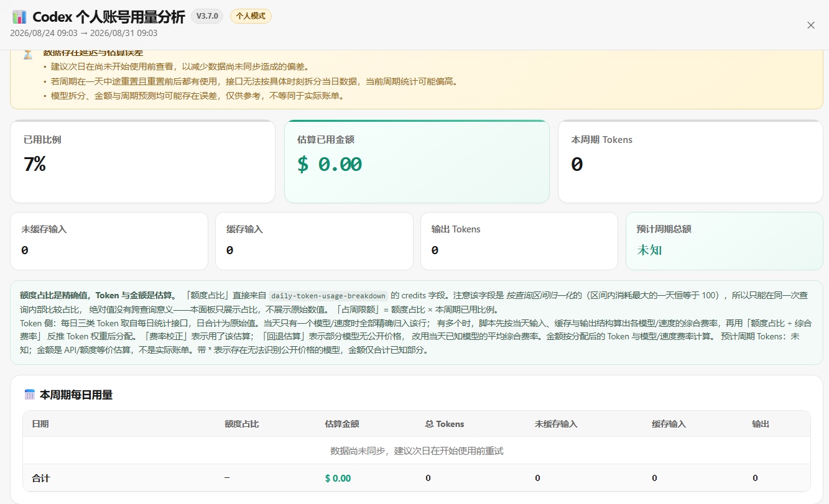Click the warning line starting with 若周期在一天中途重置

coord(254,81)
